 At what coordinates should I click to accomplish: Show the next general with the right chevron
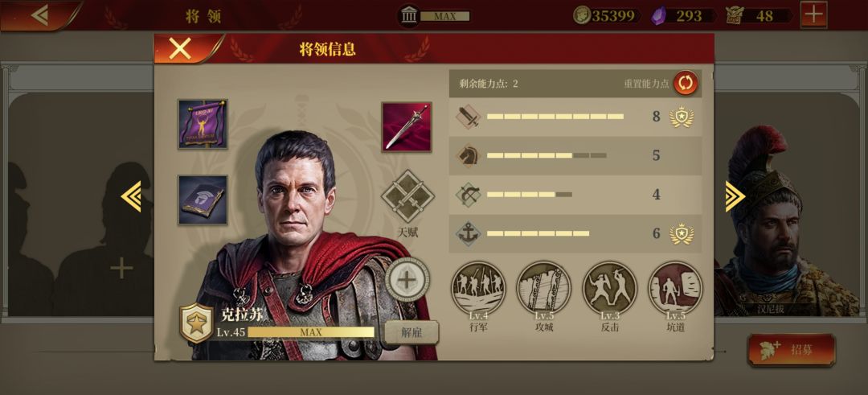pos(735,196)
